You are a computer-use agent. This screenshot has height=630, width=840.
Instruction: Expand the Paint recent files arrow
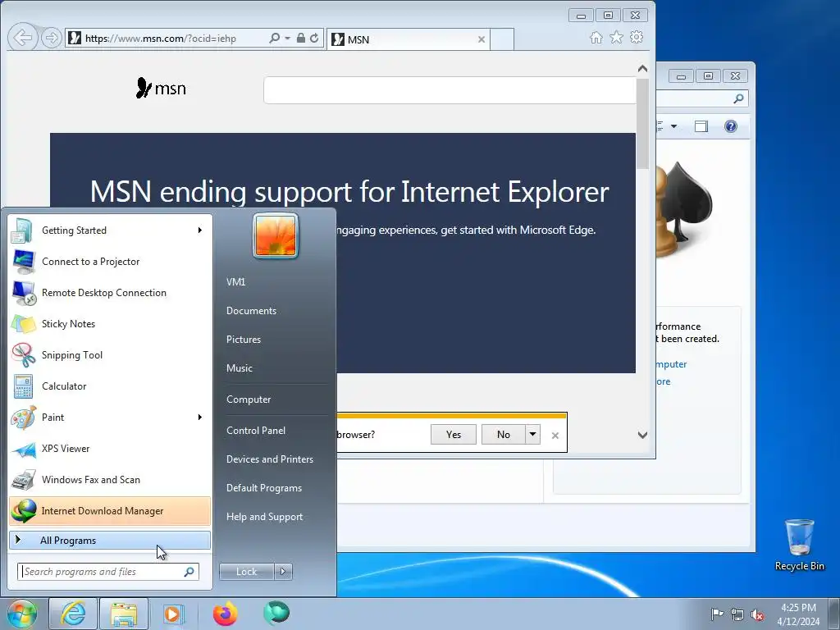tap(200, 418)
